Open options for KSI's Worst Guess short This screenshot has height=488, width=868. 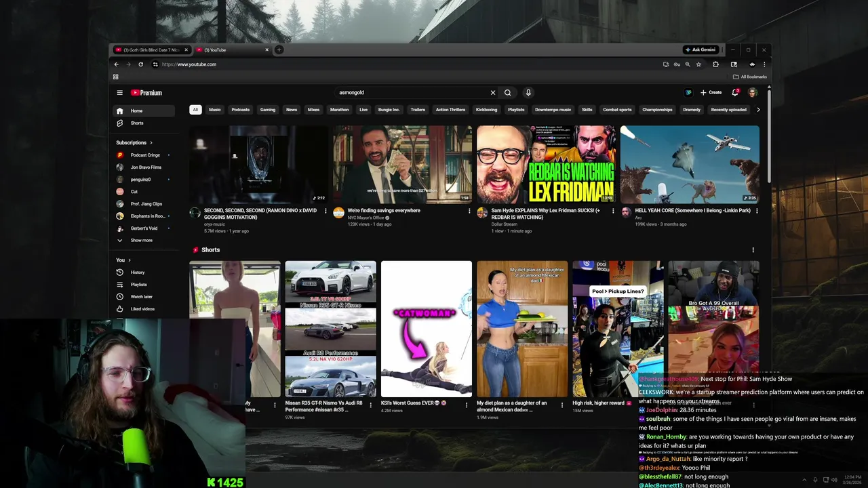pos(467,405)
